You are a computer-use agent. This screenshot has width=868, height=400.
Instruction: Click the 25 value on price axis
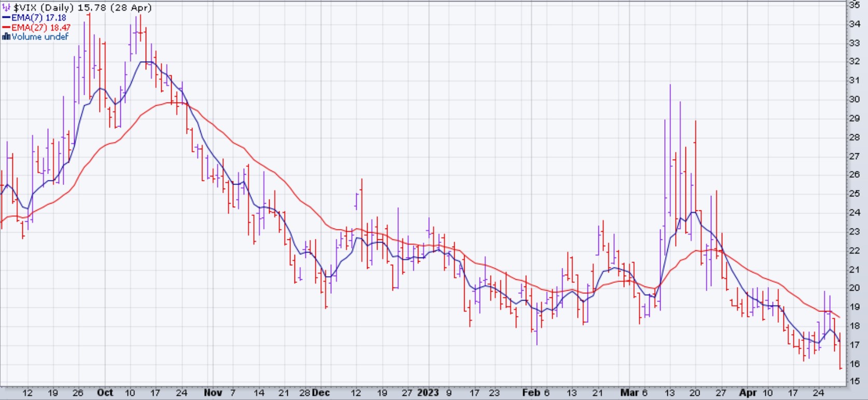click(854, 194)
